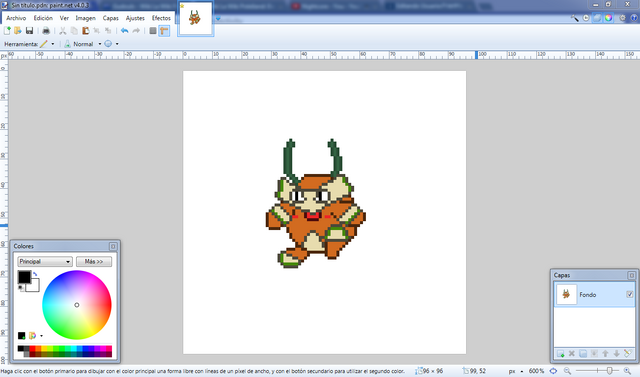This screenshot has height=377, width=640.
Task: Select the Fondo layer row
Action: [595, 295]
